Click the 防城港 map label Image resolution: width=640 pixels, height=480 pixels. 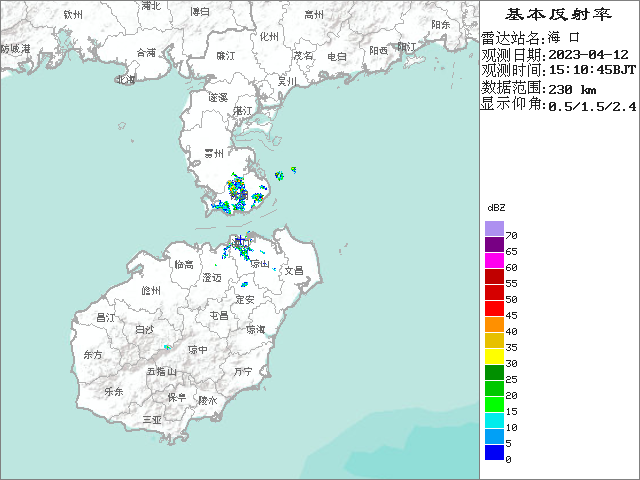[x=16, y=49]
